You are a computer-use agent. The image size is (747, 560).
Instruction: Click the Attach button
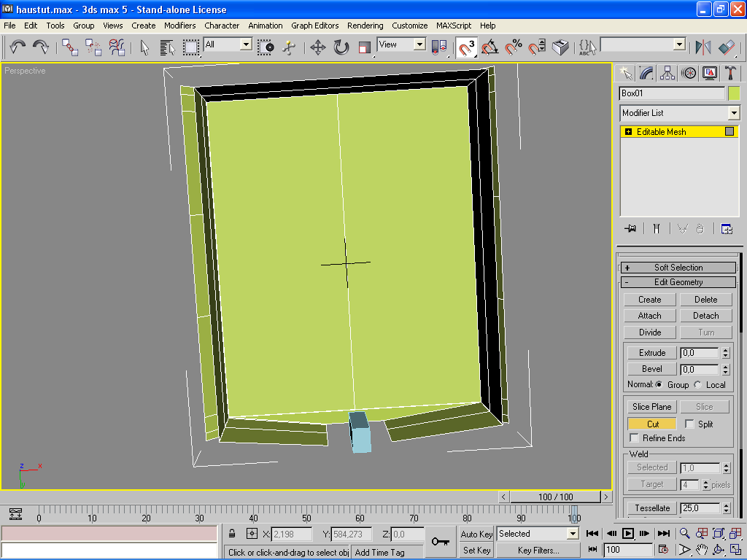649,316
